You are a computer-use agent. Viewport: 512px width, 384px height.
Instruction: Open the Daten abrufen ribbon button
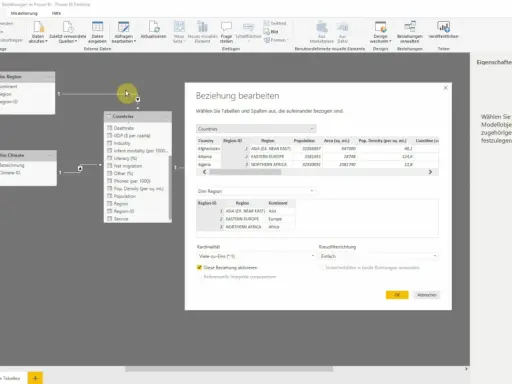(38, 32)
